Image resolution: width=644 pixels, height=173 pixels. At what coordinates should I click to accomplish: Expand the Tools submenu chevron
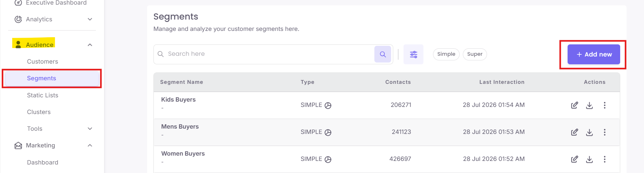click(x=90, y=129)
